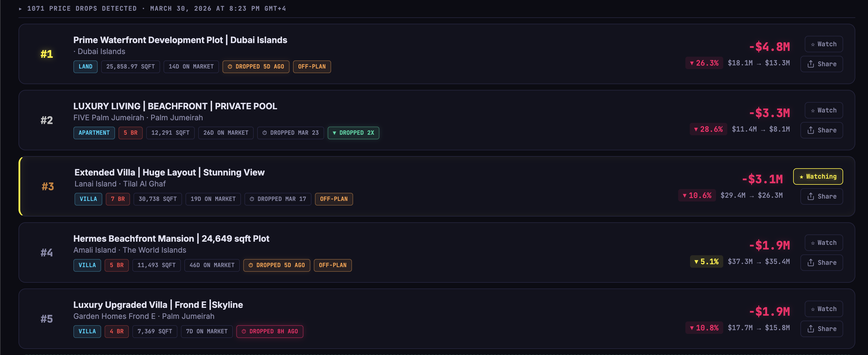The width and height of the screenshot is (868, 355).
Task: Click the clock icon in Dropped 8H Ago tag
Action: coord(244,331)
